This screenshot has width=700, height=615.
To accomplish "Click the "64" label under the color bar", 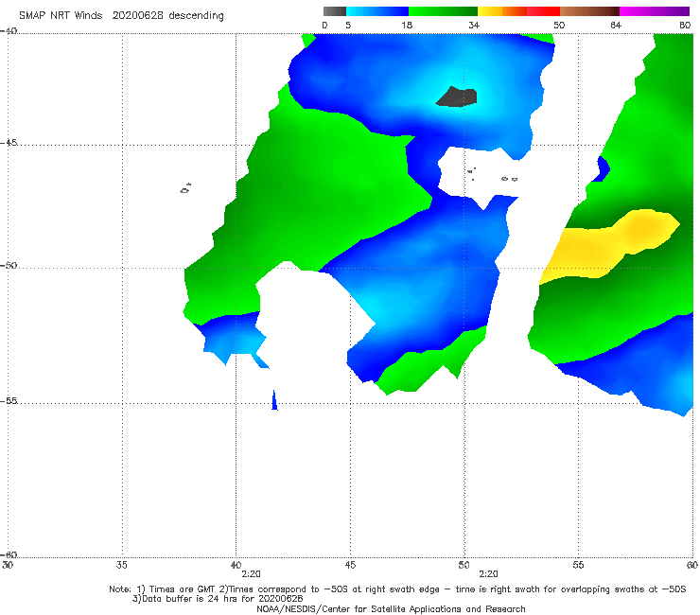I will coord(616,25).
